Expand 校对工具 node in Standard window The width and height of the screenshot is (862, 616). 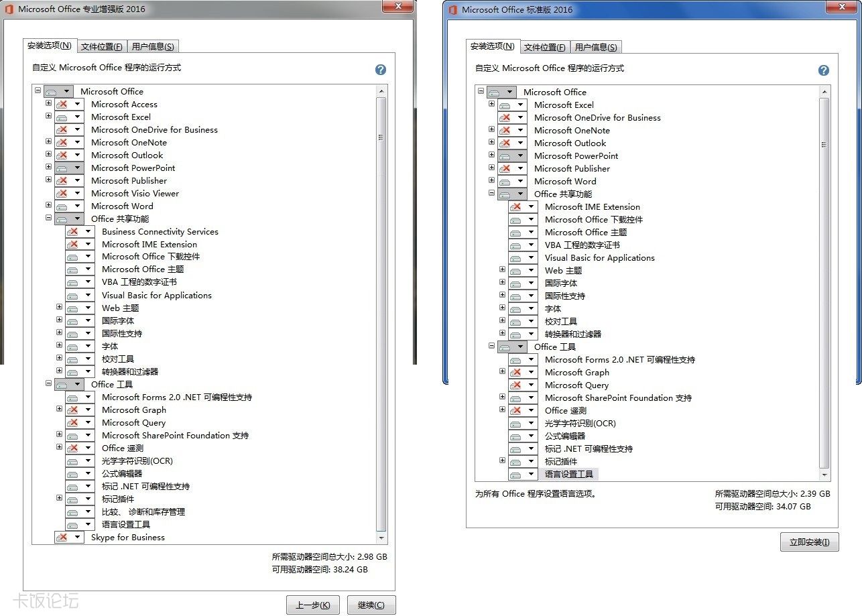[x=502, y=320]
